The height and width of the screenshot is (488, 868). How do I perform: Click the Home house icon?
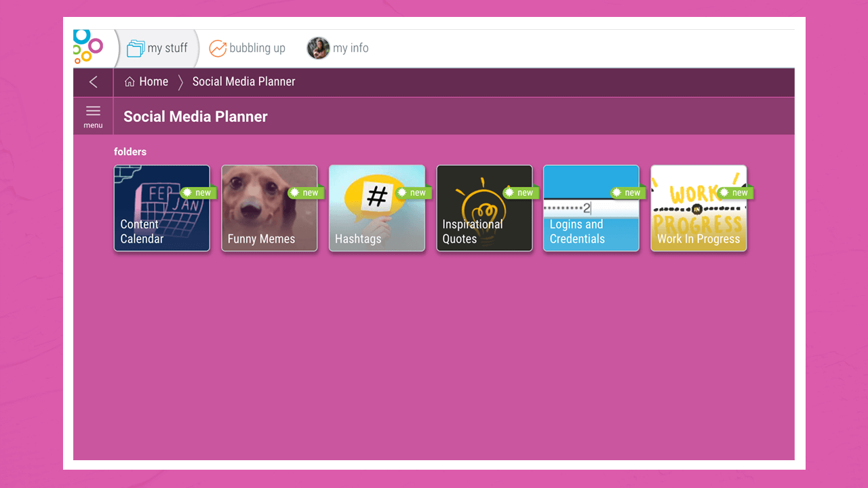point(130,82)
